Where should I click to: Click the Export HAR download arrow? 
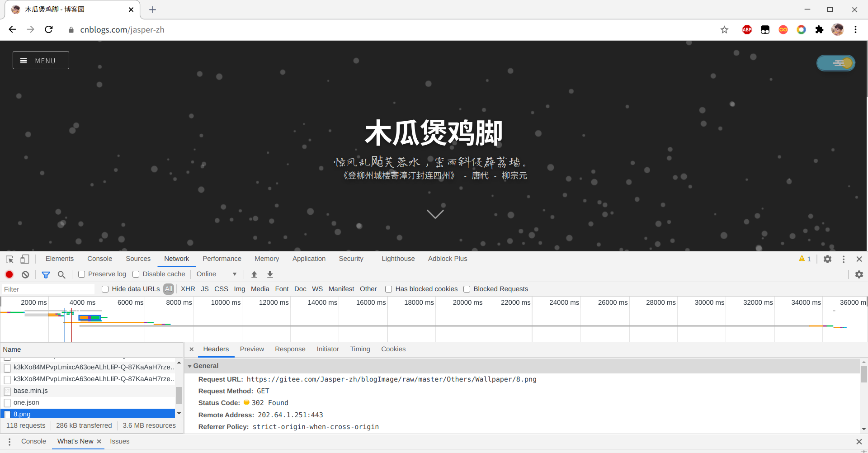pos(270,274)
